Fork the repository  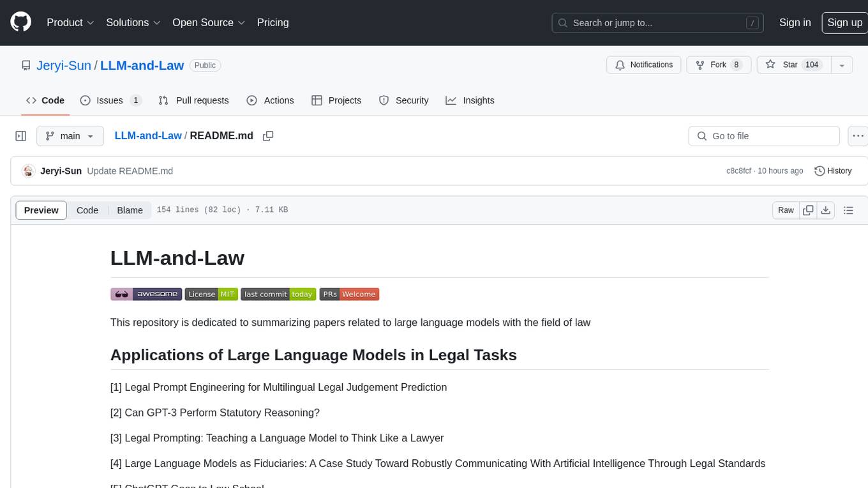coord(718,65)
